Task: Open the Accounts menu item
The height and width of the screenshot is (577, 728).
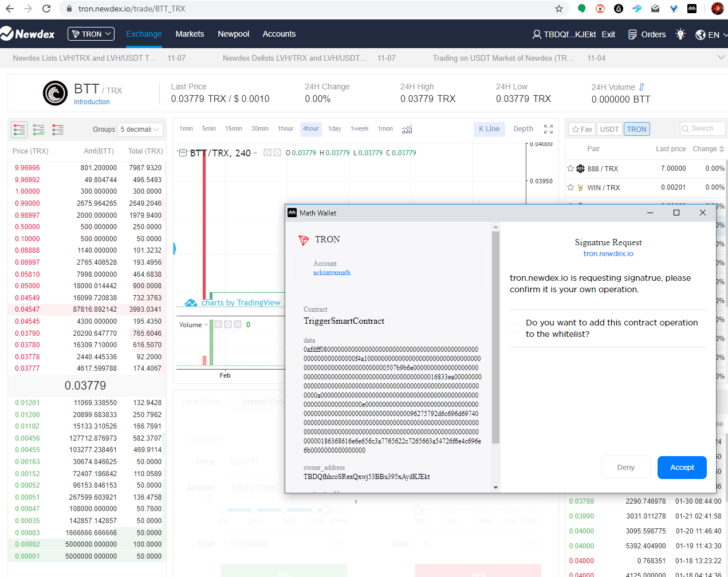Action: [279, 34]
